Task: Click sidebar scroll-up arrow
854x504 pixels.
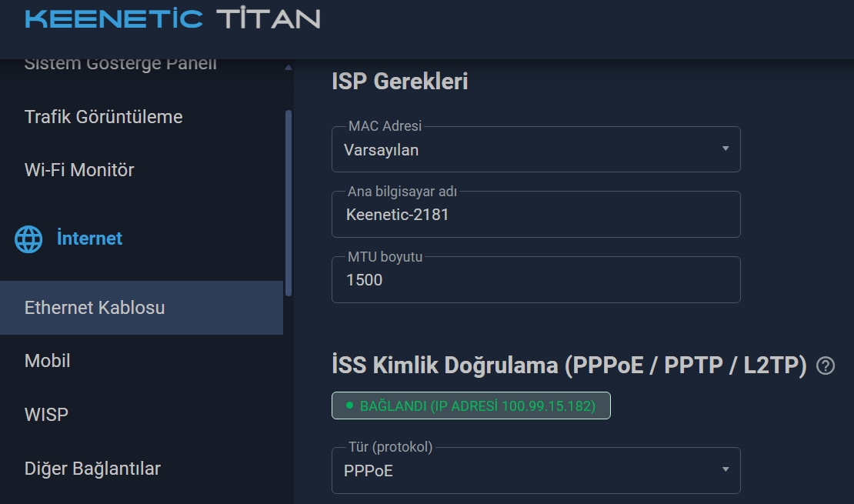Action: tap(288, 68)
